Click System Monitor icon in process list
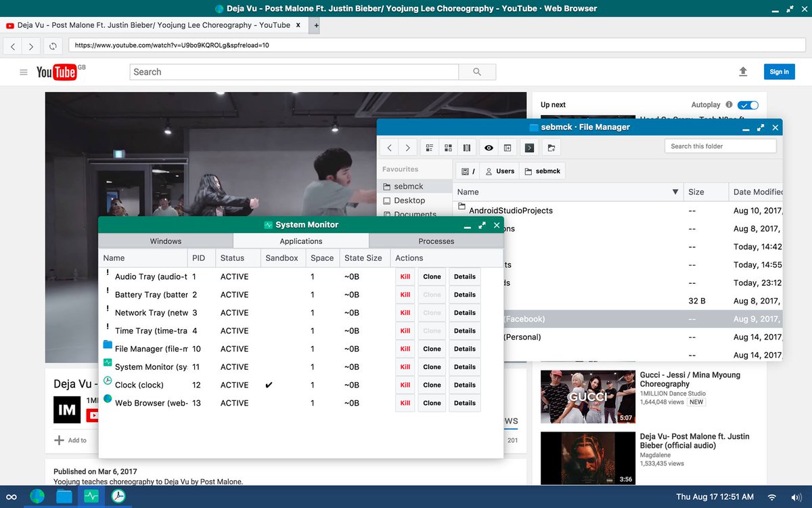The width and height of the screenshot is (812, 508). pyautogui.click(x=108, y=363)
